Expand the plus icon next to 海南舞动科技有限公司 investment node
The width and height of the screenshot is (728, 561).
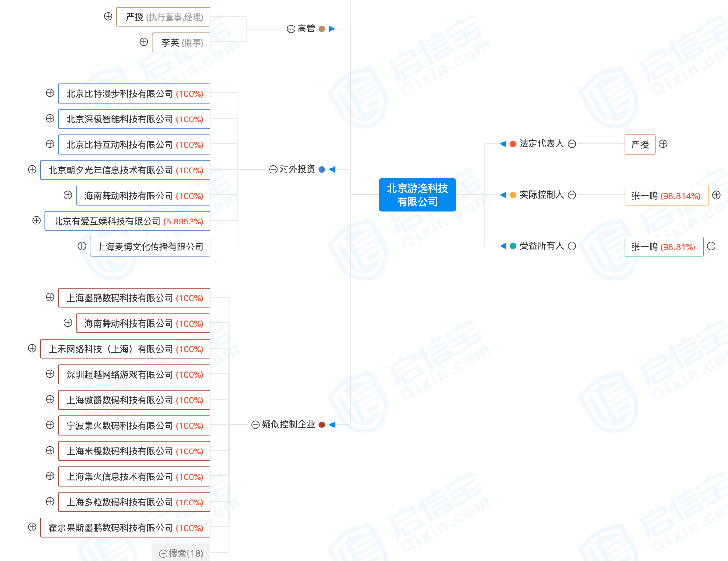(x=68, y=195)
